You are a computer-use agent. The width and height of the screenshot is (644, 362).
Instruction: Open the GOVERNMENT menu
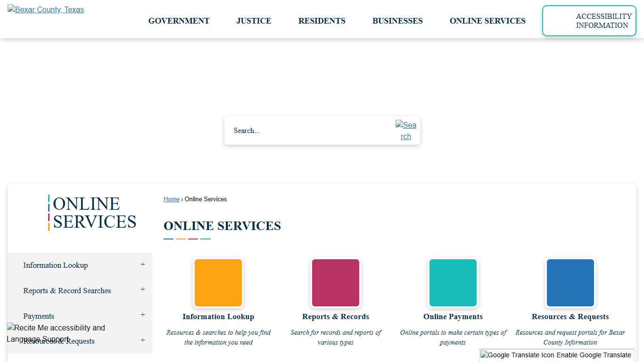tap(179, 21)
